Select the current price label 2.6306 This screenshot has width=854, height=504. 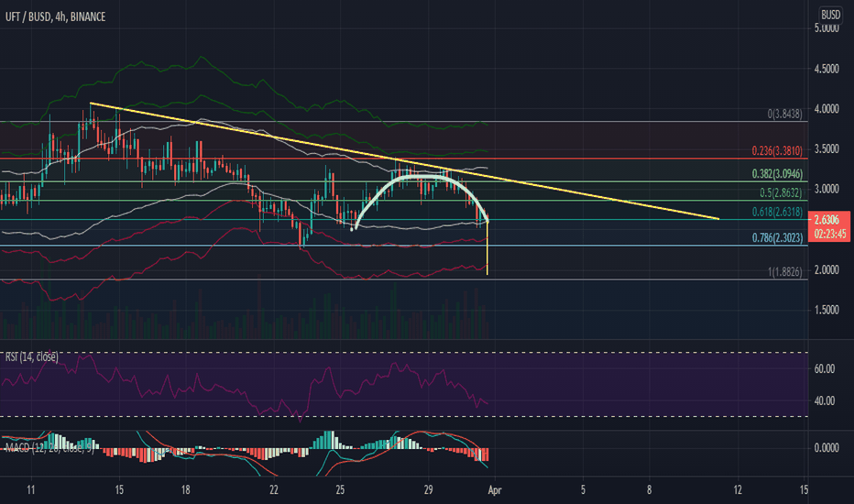coord(827,220)
